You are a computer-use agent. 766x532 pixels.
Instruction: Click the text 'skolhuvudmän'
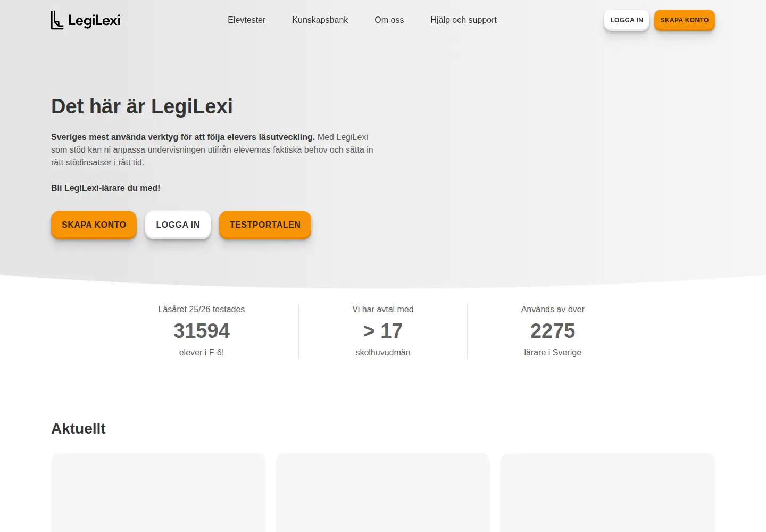383,352
